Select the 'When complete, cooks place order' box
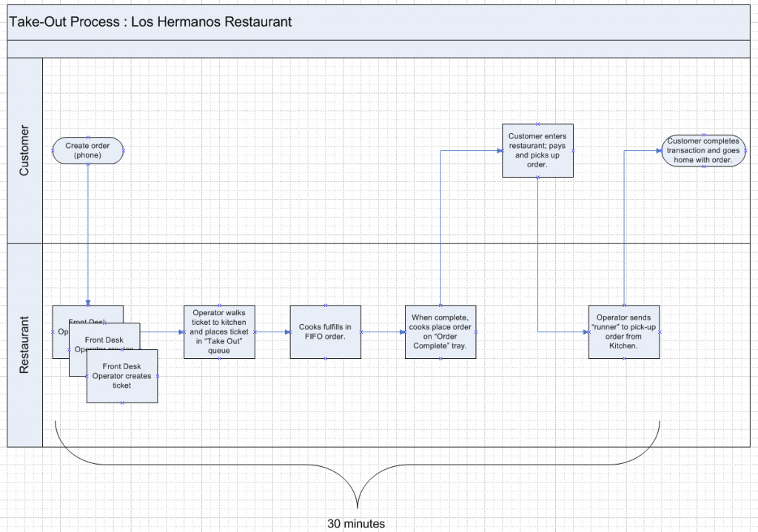758x532 pixels. pyautogui.click(x=440, y=332)
